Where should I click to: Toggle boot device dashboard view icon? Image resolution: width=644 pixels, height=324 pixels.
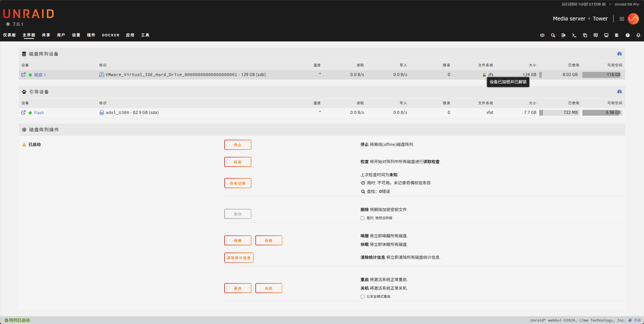[619, 91]
